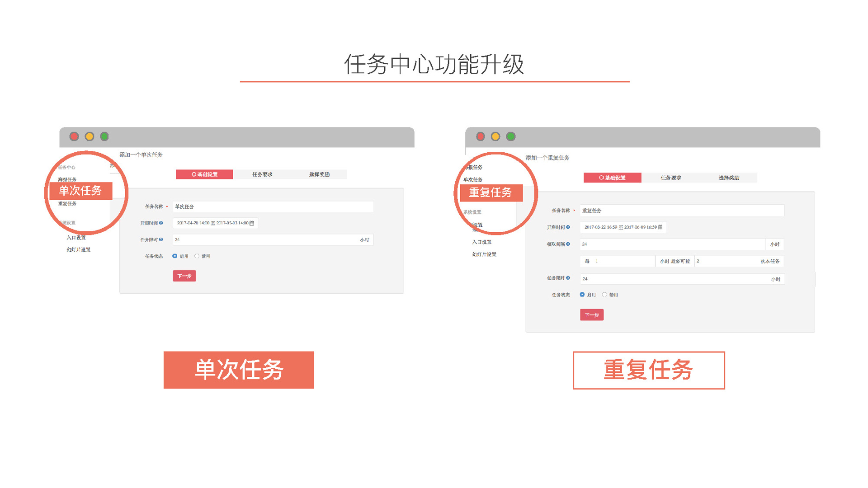Screen dimensions: 868x488
Task: Switch to 选择奖励 tab in 单次任务 window
Action: [319, 174]
